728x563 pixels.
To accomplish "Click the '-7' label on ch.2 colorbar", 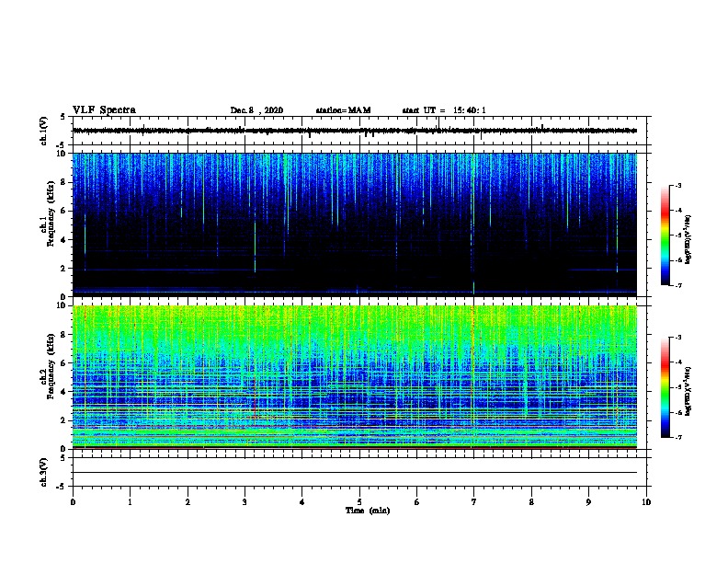I will point(678,437).
